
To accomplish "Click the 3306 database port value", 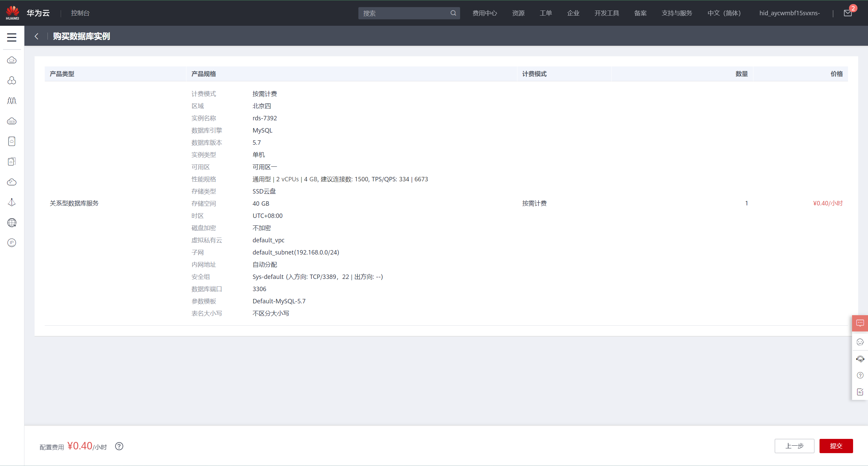I will pyautogui.click(x=259, y=289).
